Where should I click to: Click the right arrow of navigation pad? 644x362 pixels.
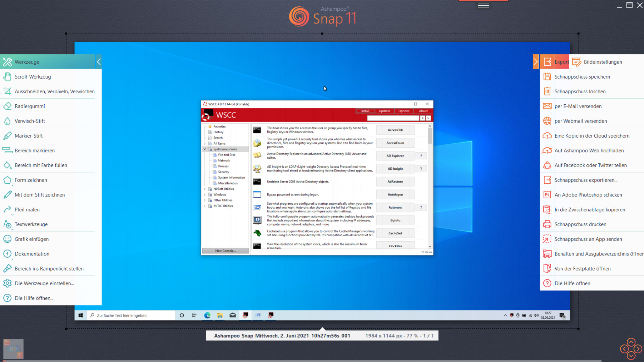tap(638, 349)
